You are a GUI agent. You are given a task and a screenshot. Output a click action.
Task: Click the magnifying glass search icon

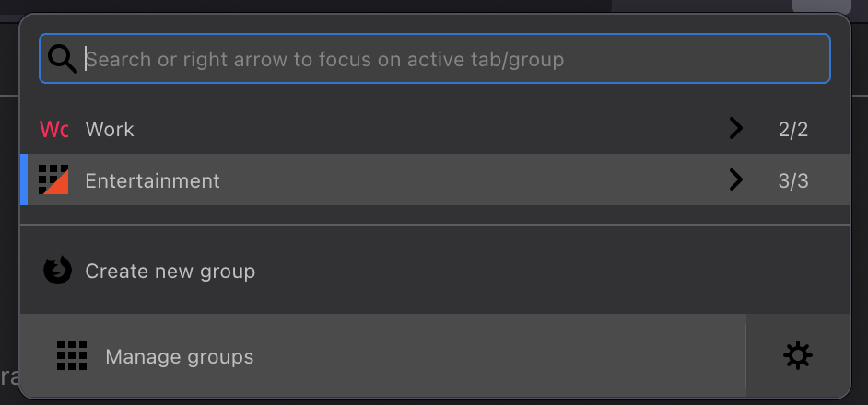[62, 59]
